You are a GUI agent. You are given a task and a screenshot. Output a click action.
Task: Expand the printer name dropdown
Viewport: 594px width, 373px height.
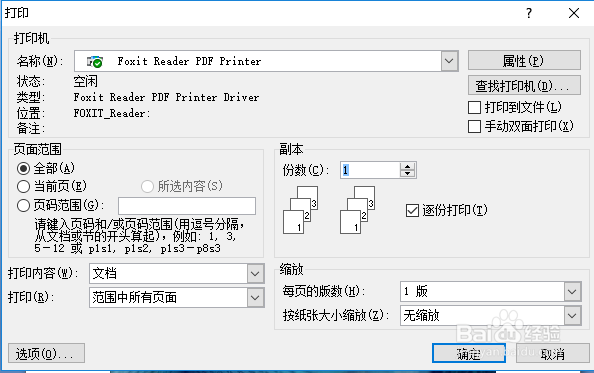click(x=449, y=61)
